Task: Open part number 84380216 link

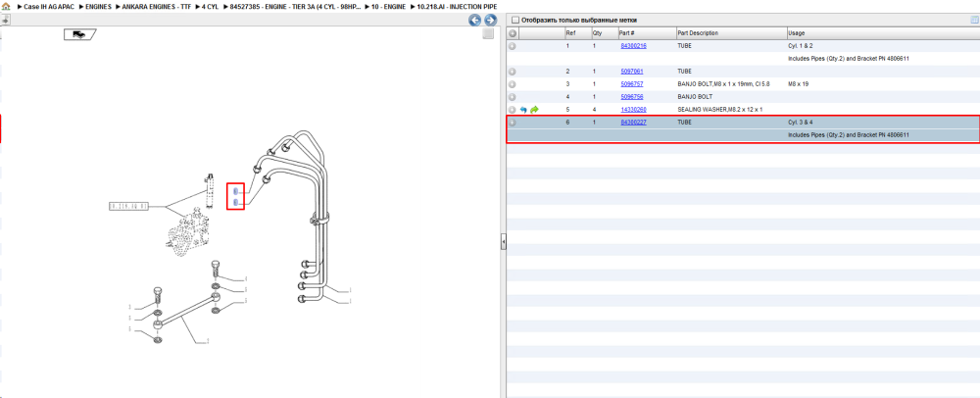Action: click(x=633, y=46)
